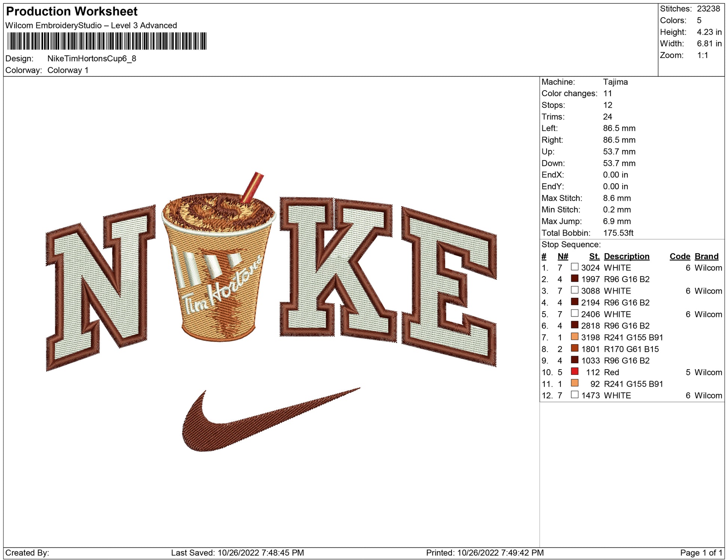
Task: Click the white swatch in stop 12
Action: 574,395
